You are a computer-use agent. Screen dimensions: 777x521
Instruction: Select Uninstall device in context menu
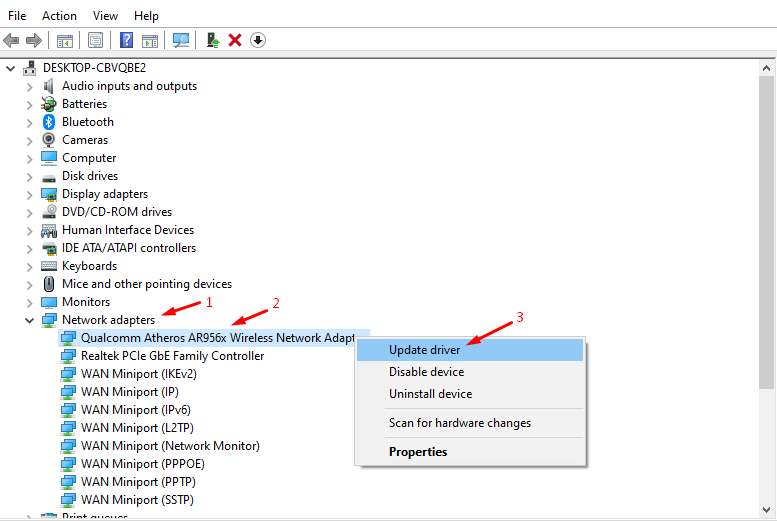click(x=430, y=394)
